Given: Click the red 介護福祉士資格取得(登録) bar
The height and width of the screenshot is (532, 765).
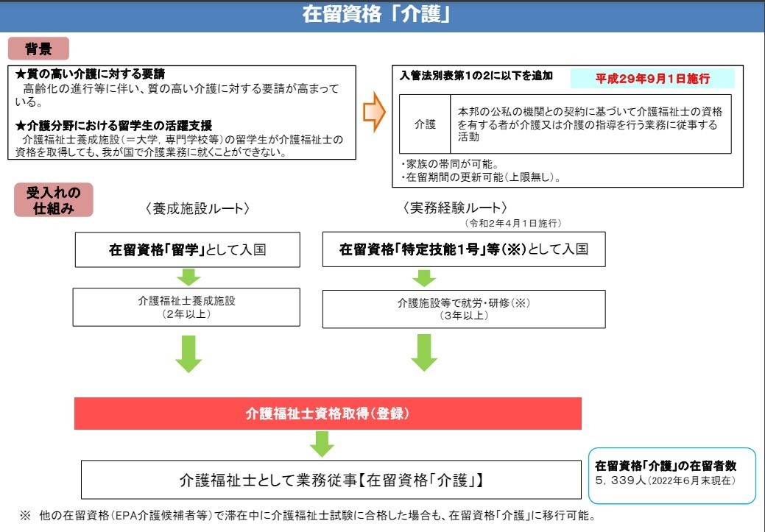Looking at the screenshot, I should pyautogui.click(x=328, y=414).
